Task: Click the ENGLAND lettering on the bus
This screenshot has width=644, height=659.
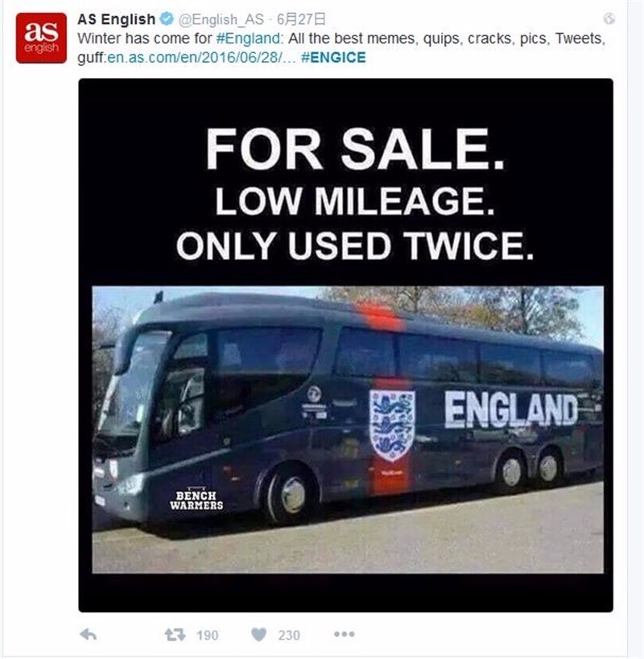Action: pyautogui.click(x=511, y=410)
